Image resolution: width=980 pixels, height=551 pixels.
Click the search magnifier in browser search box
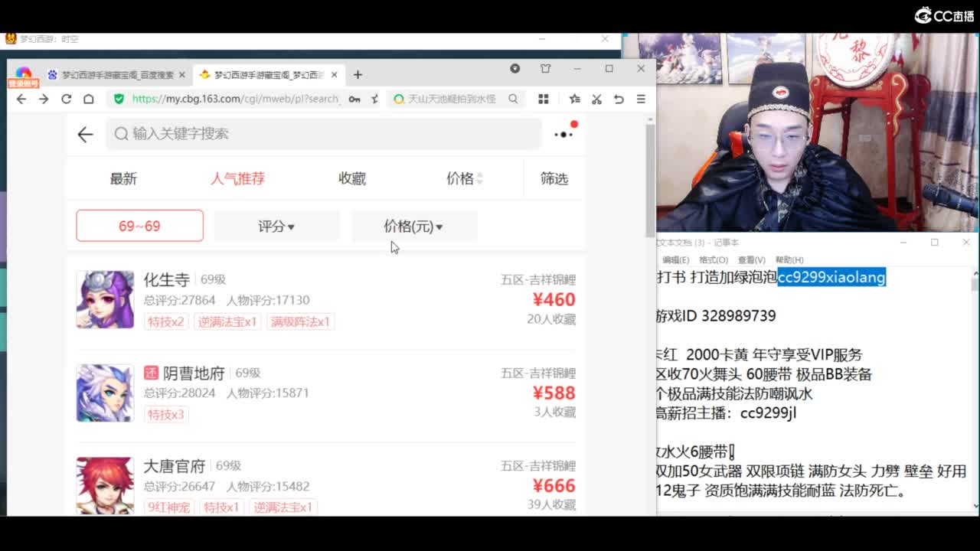click(513, 99)
